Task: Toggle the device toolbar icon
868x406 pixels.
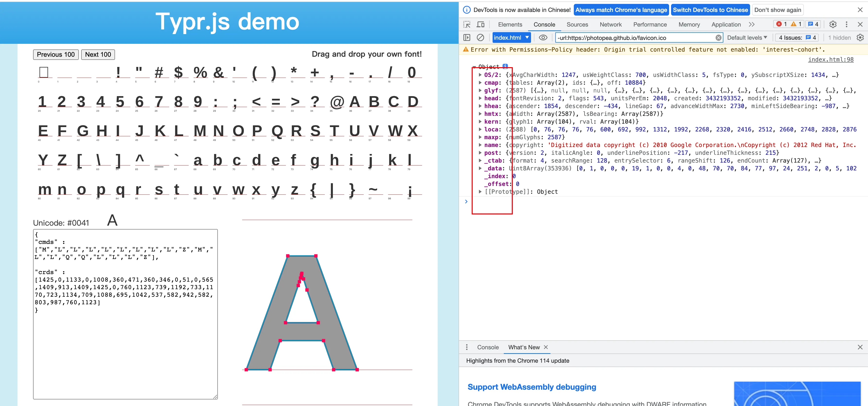Action: click(x=480, y=24)
